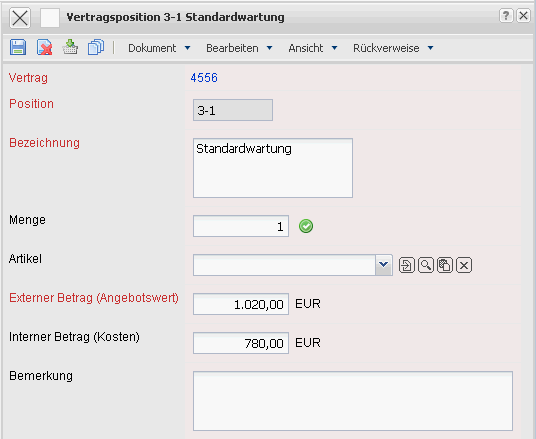Expand the Rückverweise dropdown menu
This screenshot has width=536, height=439.
tap(393, 48)
